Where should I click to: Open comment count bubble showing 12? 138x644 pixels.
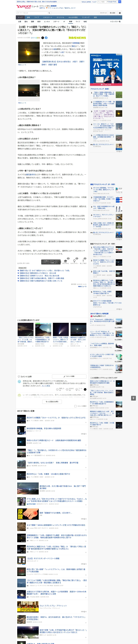pyautogui.click(x=33, y=38)
